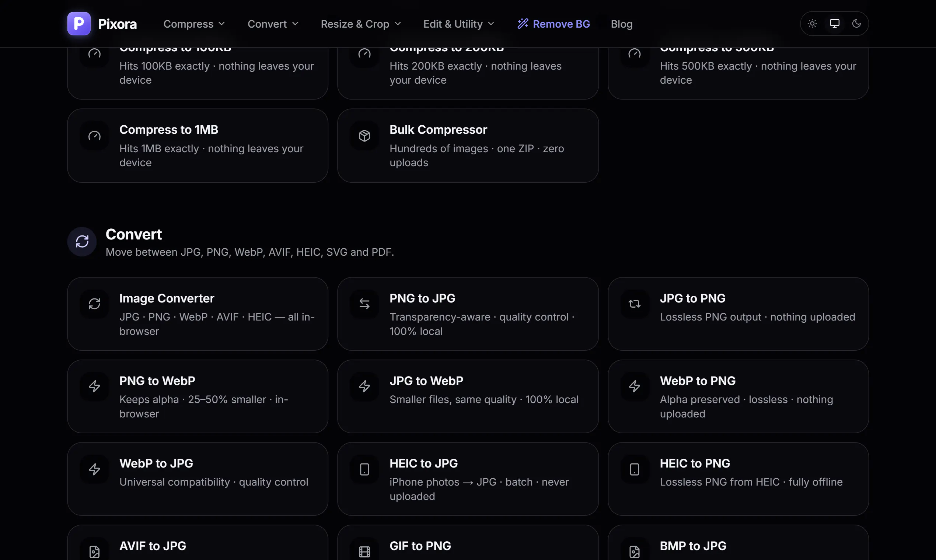
Task: Open the Convert navigation dropdown
Action: 273,24
